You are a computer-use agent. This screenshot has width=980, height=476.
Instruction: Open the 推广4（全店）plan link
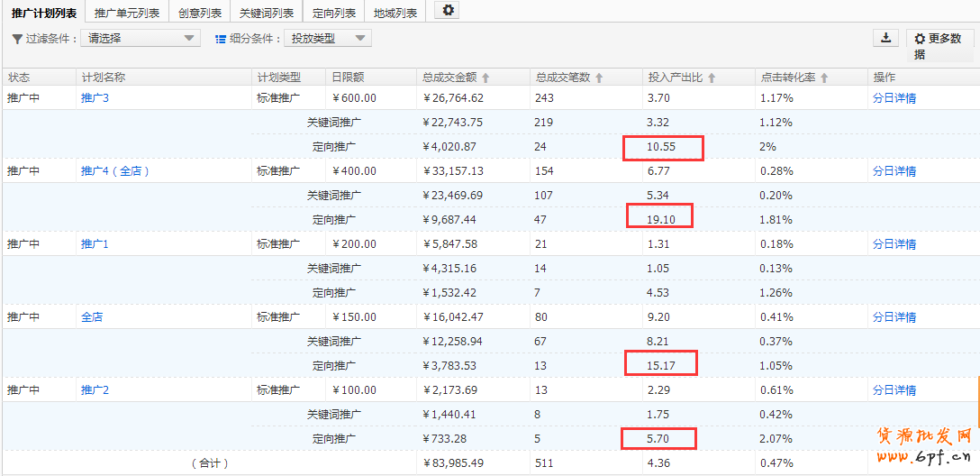(115, 171)
